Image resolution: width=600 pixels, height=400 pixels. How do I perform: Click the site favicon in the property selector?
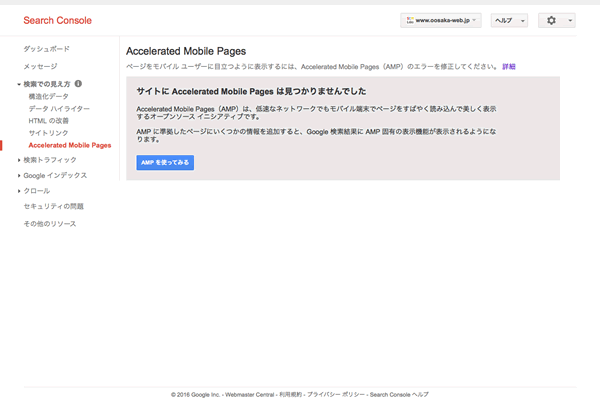(410, 20)
